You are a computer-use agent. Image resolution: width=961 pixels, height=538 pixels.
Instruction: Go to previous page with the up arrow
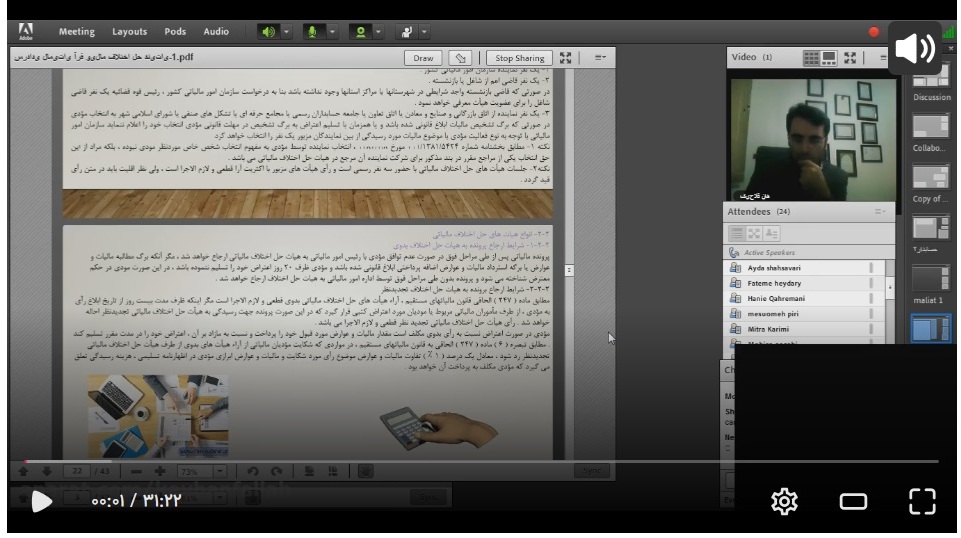tap(23, 471)
